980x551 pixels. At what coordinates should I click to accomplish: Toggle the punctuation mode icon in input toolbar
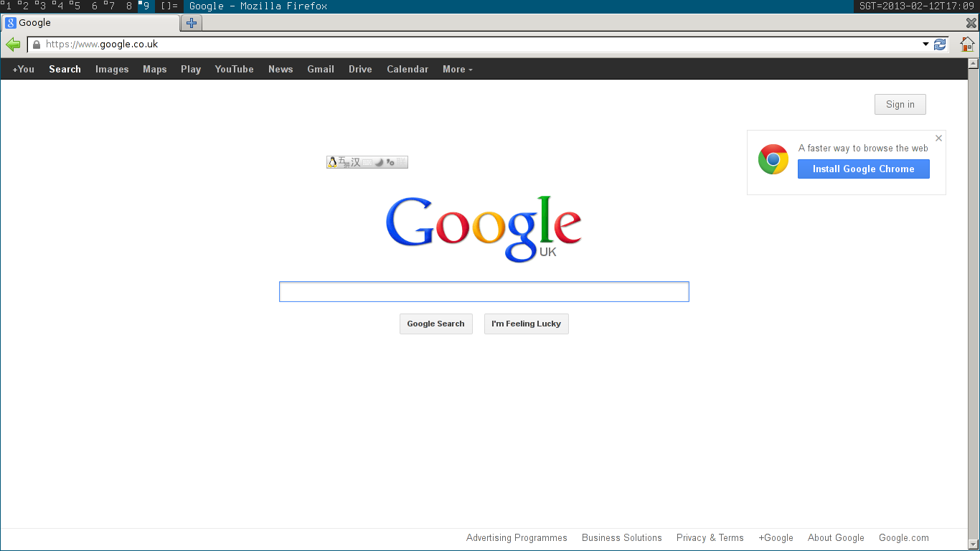[390, 163]
